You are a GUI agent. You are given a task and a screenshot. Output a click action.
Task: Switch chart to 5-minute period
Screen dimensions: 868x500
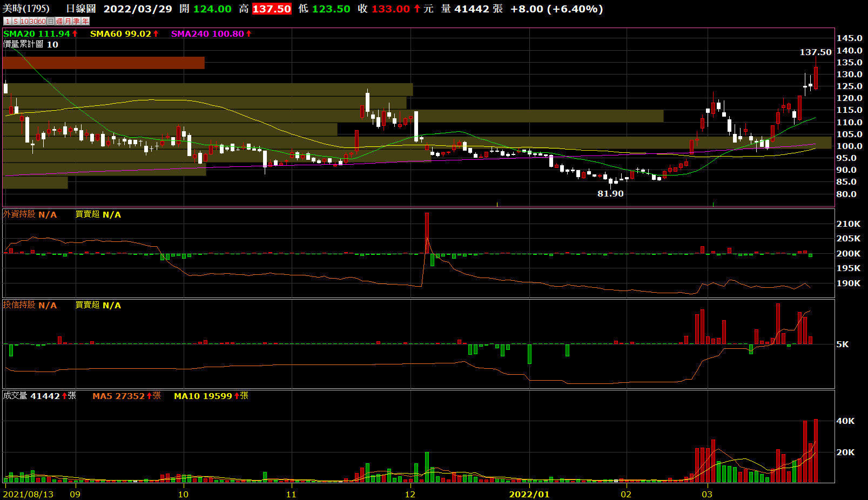(x=16, y=21)
